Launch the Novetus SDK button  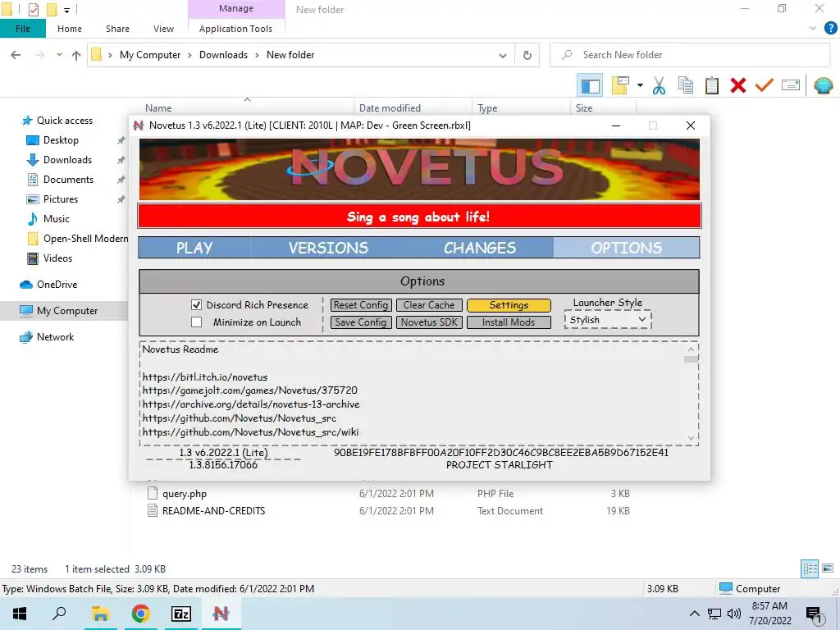click(x=429, y=322)
